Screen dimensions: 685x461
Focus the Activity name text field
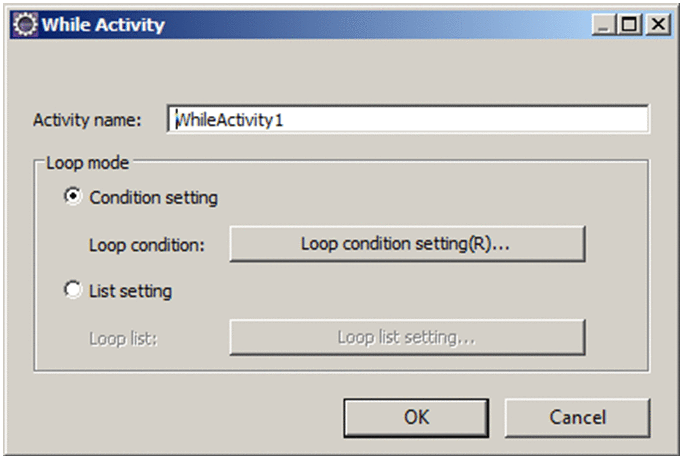click(410, 120)
